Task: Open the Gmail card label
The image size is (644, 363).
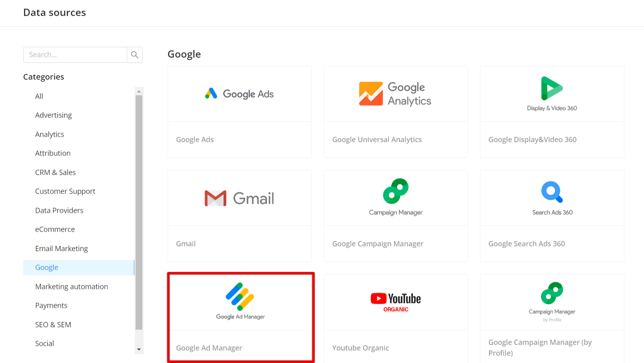Action: (x=186, y=244)
